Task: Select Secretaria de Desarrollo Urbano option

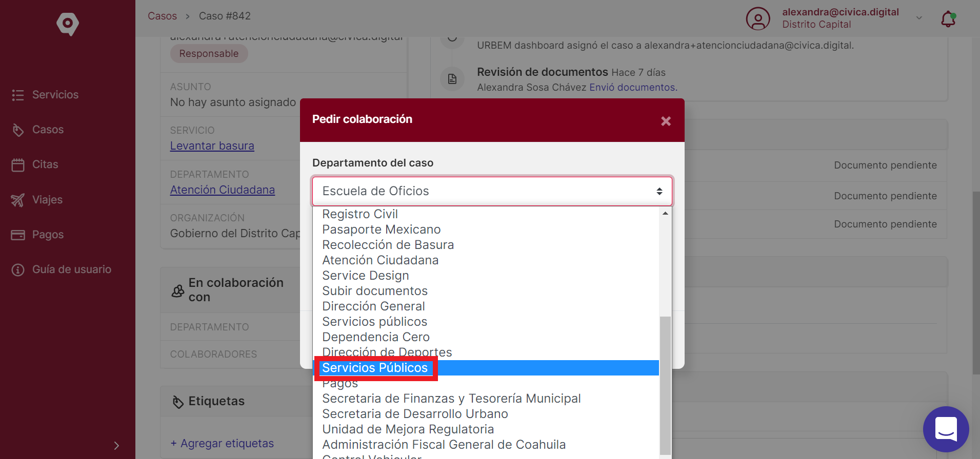Action: pyautogui.click(x=415, y=414)
